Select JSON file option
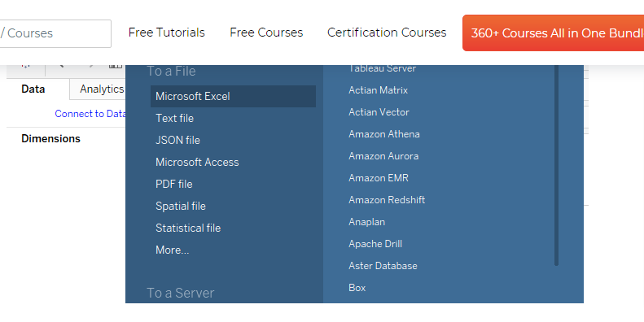 click(177, 141)
